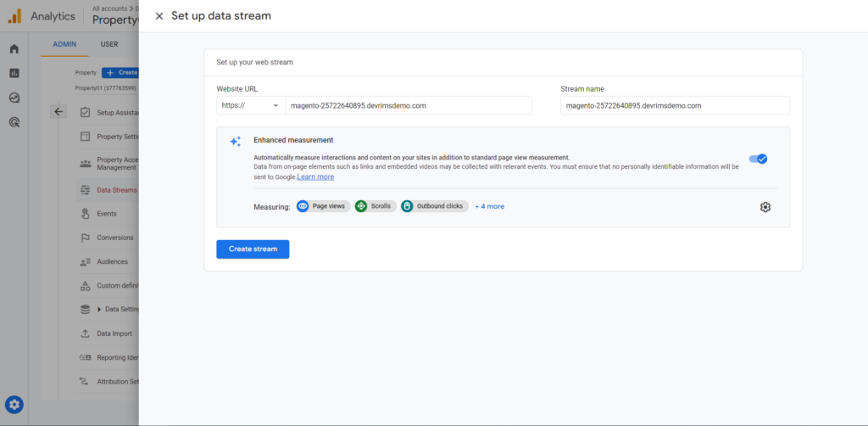Viewport: 868px width, 426px height.
Task: Click the Page views eye icon
Action: (303, 206)
